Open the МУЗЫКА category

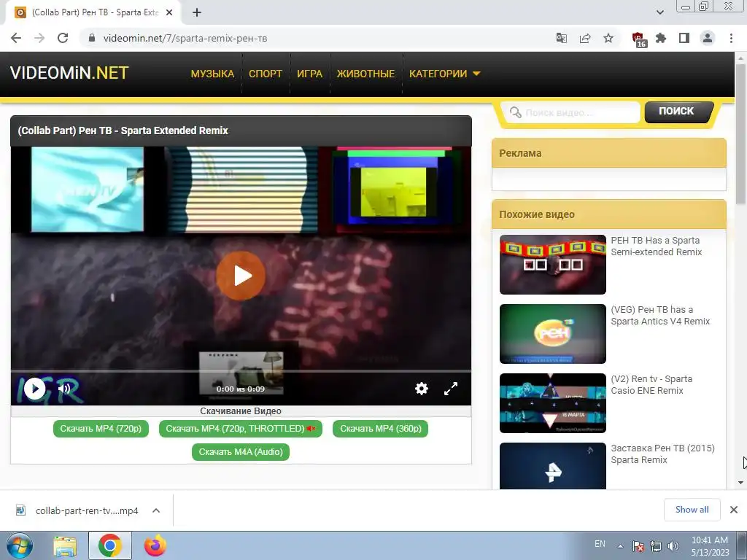(212, 74)
